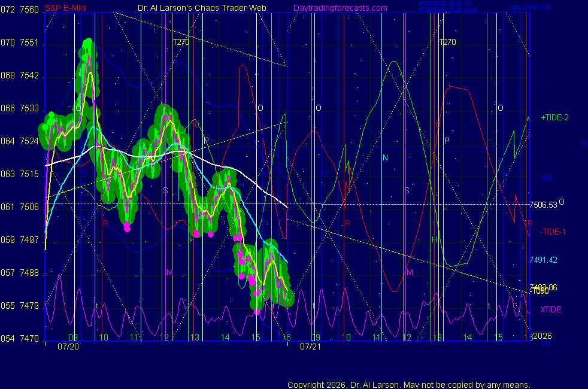The height and width of the screenshot is (389, 588).
Task: Click the '072 7560' axis label
Action: [x=20, y=10]
